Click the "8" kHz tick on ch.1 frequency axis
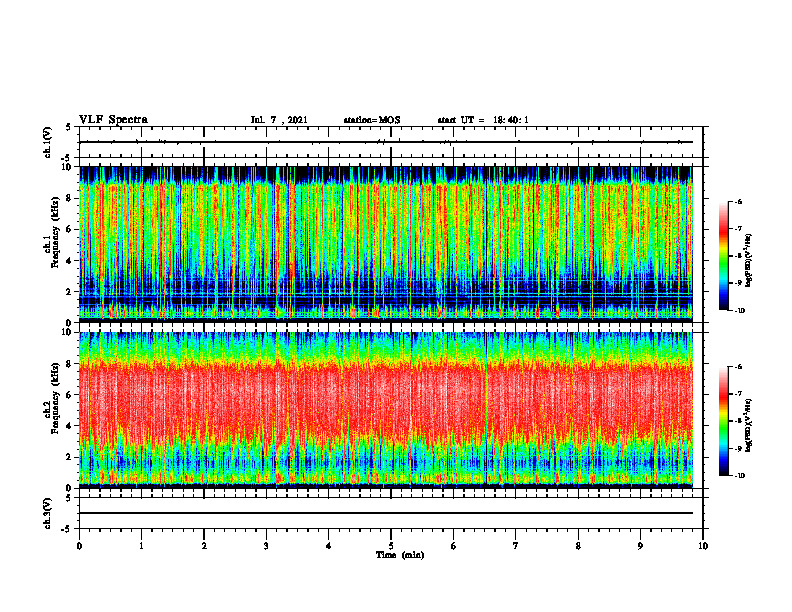Viewport: 792px width, 612px height. tap(70, 198)
